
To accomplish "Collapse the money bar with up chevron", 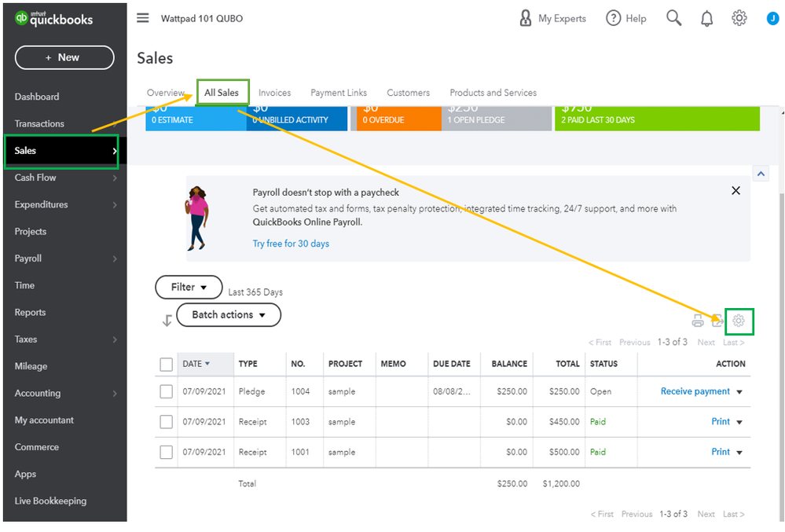I will point(761,174).
